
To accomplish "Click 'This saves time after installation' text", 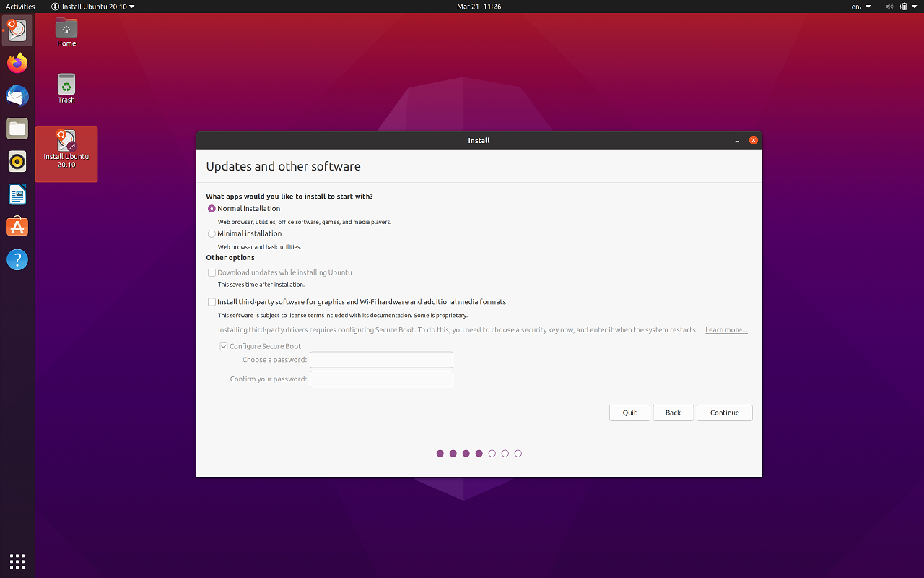I will [261, 285].
